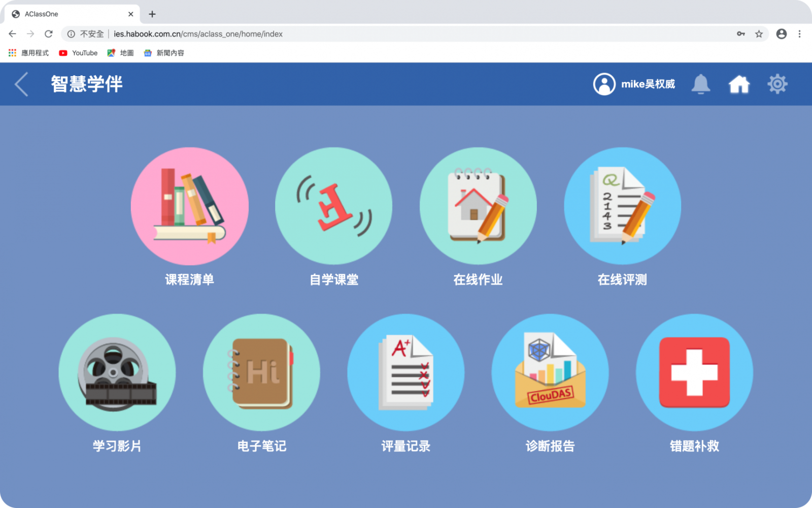Click the notification bell icon
812x508 pixels.
pyautogui.click(x=700, y=84)
